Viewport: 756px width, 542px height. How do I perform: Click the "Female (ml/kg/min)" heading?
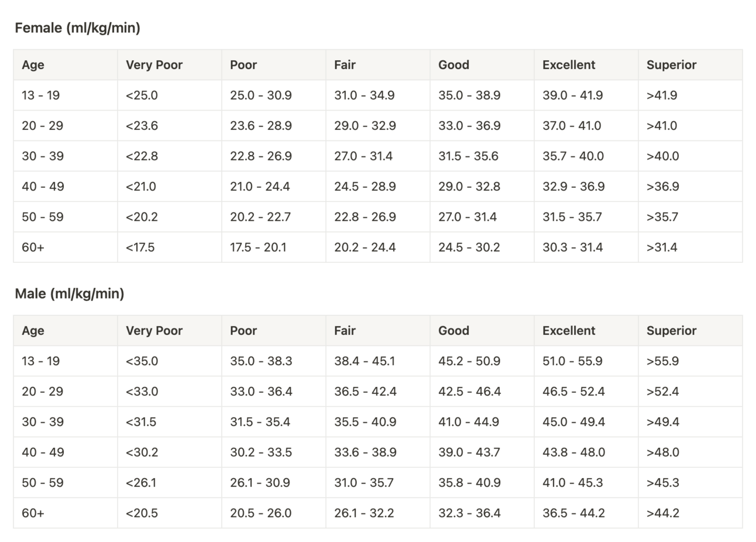coord(77,28)
